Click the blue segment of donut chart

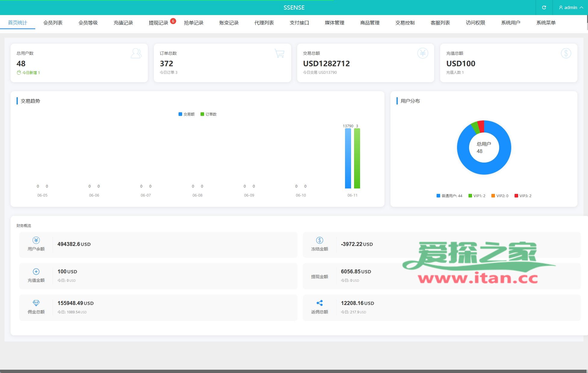click(484, 169)
